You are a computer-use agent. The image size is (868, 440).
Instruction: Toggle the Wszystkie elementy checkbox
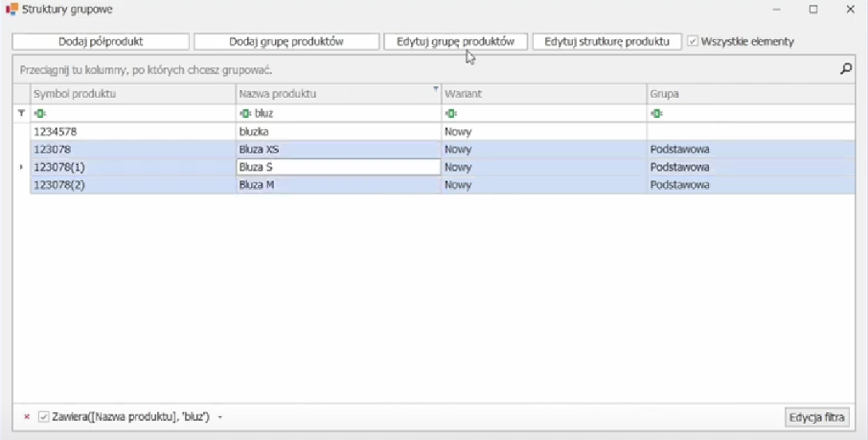point(693,42)
